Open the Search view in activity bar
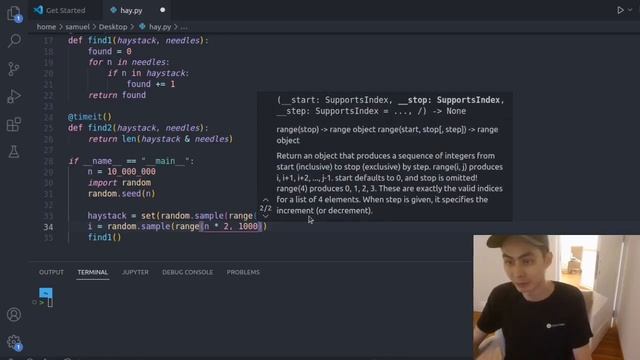 tap(14, 40)
